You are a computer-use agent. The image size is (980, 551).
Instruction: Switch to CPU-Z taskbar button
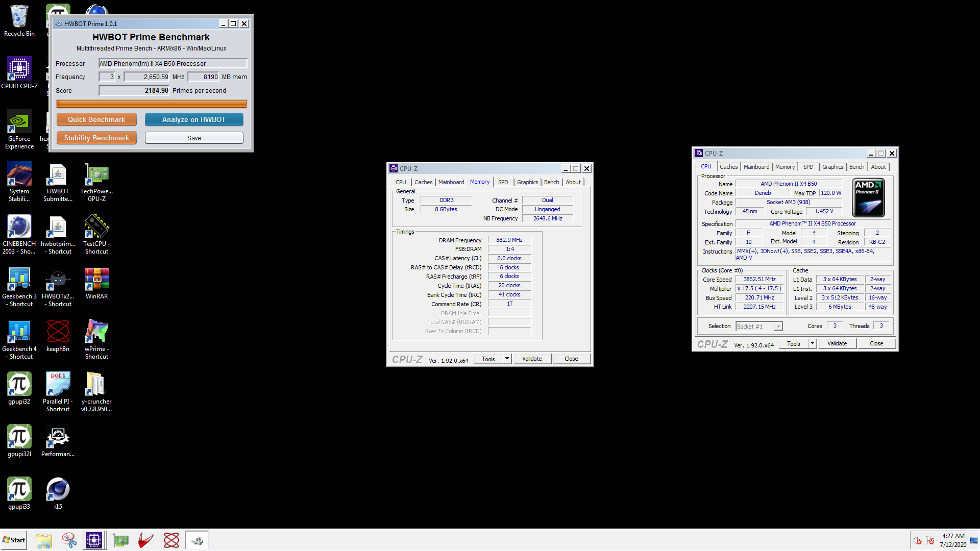click(94, 540)
